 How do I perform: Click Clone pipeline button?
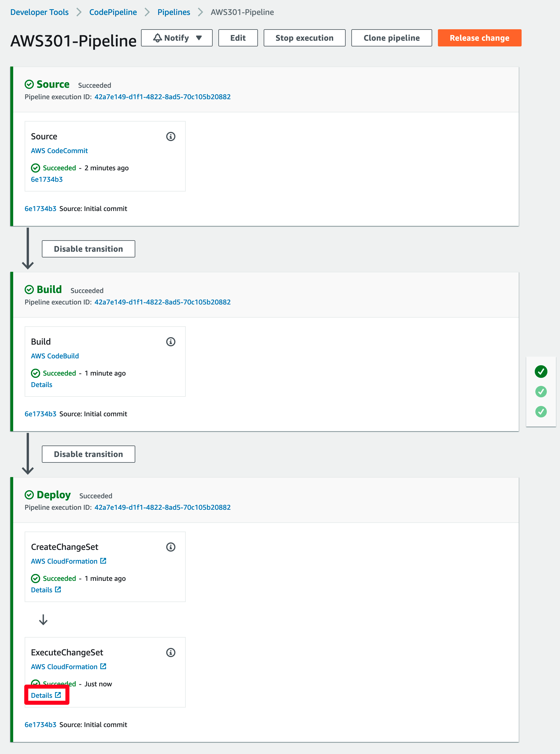391,38
